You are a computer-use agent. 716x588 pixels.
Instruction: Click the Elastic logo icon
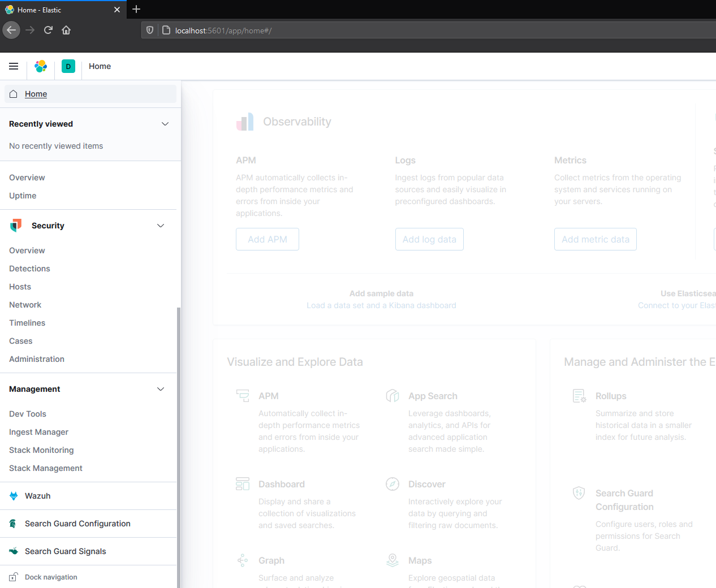[41, 66]
